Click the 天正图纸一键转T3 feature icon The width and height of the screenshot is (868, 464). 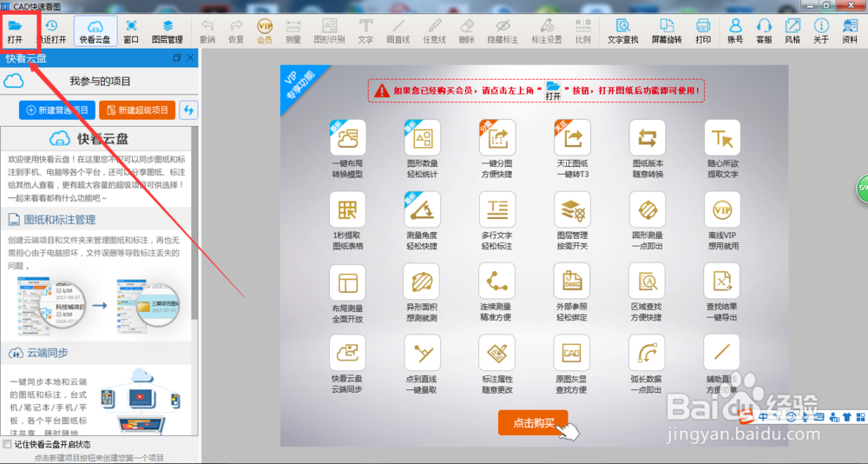(x=572, y=137)
